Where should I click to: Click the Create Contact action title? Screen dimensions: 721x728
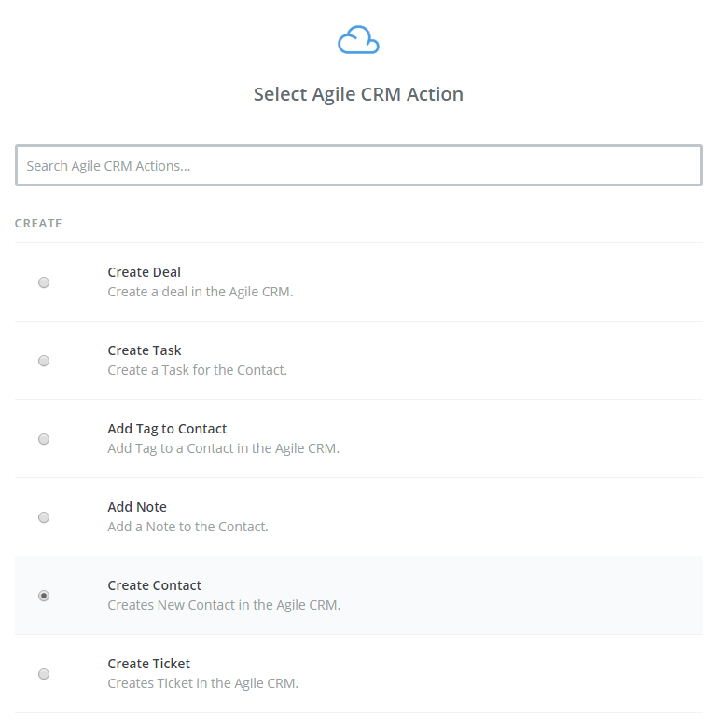(x=154, y=585)
